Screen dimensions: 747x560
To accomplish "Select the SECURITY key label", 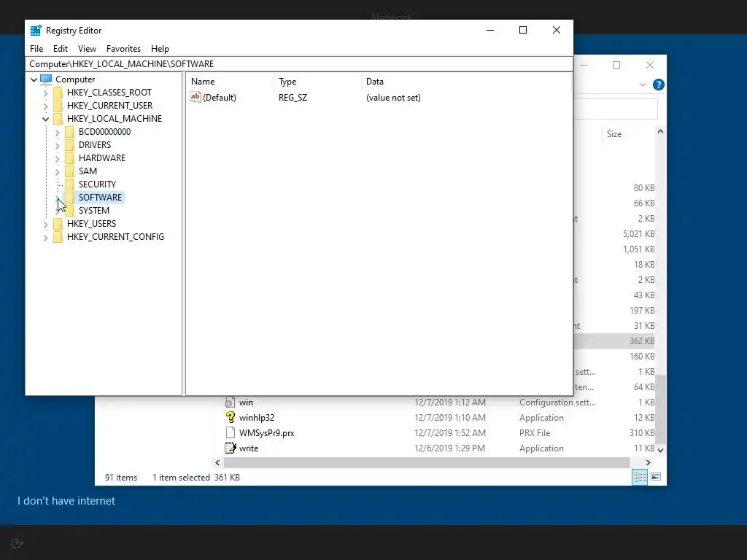I will pos(97,184).
